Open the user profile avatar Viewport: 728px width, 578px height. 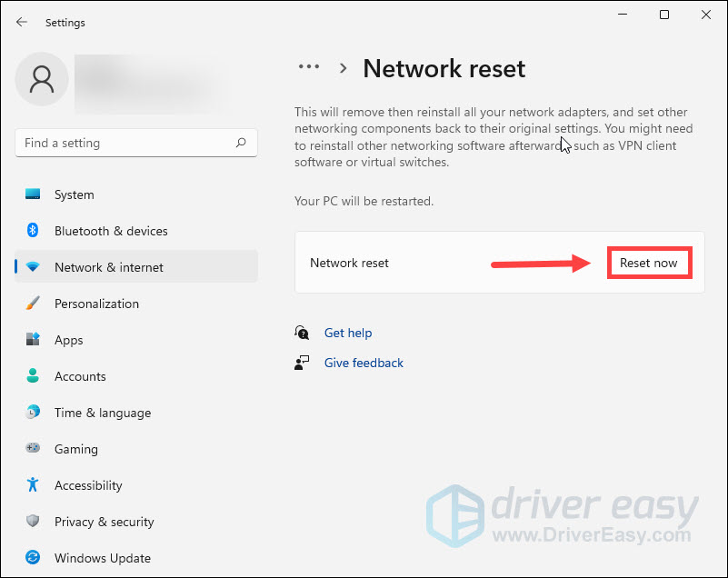coord(42,80)
